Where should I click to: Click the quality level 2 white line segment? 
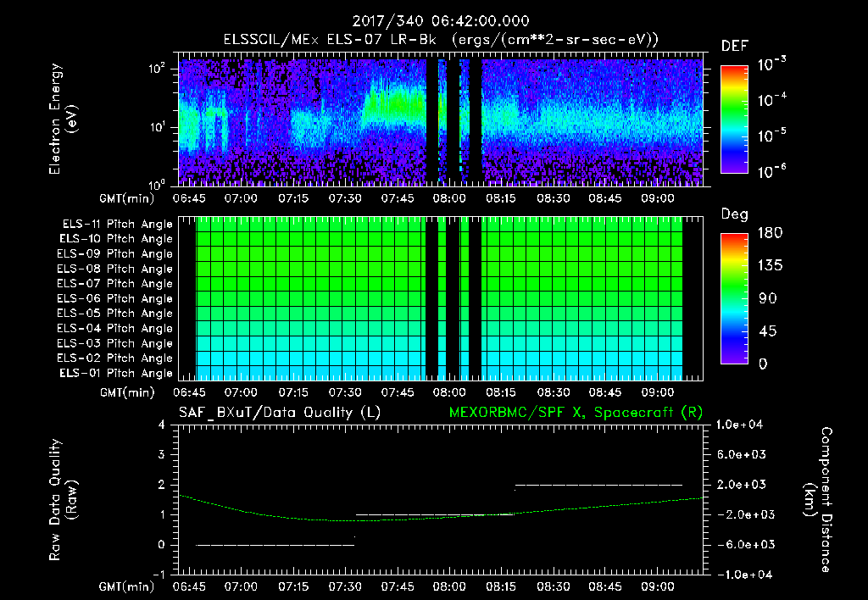coord(599,485)
